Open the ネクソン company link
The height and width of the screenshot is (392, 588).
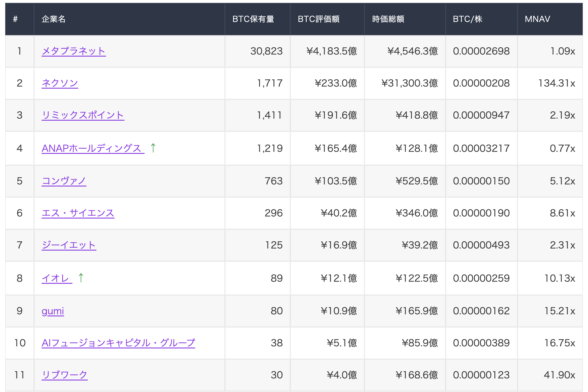coord(59,83)
